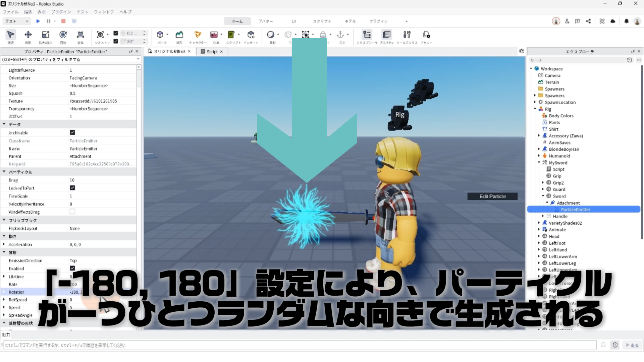Collapse the MySword tree node
Viewport: 644px width, 362px height.
pyautogui.click(x=539, y=163)
